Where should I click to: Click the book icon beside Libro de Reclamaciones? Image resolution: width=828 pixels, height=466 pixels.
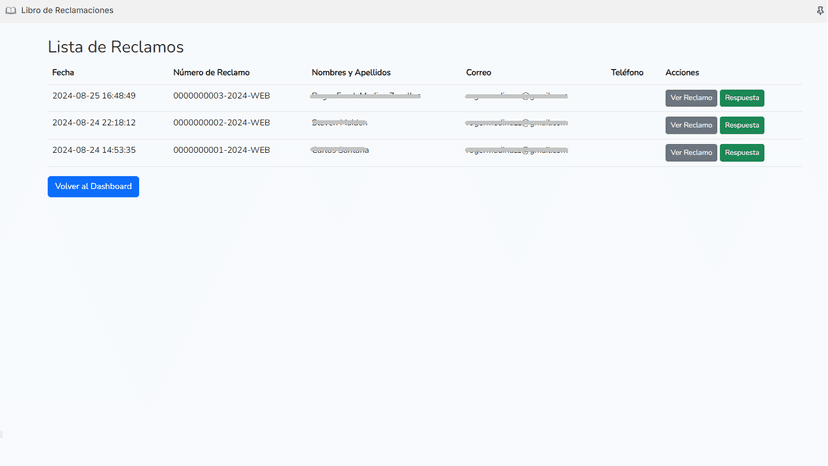pyautogui.click(x=11, y=11)
